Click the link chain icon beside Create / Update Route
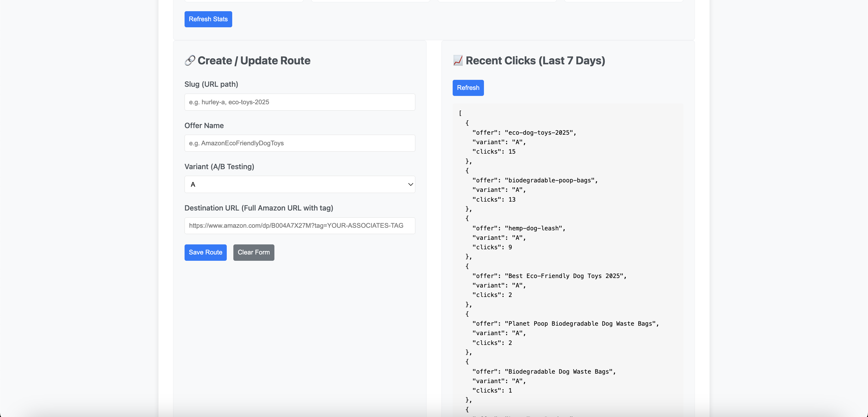Viewport: 868px width, 417px height. pos(190,60)
